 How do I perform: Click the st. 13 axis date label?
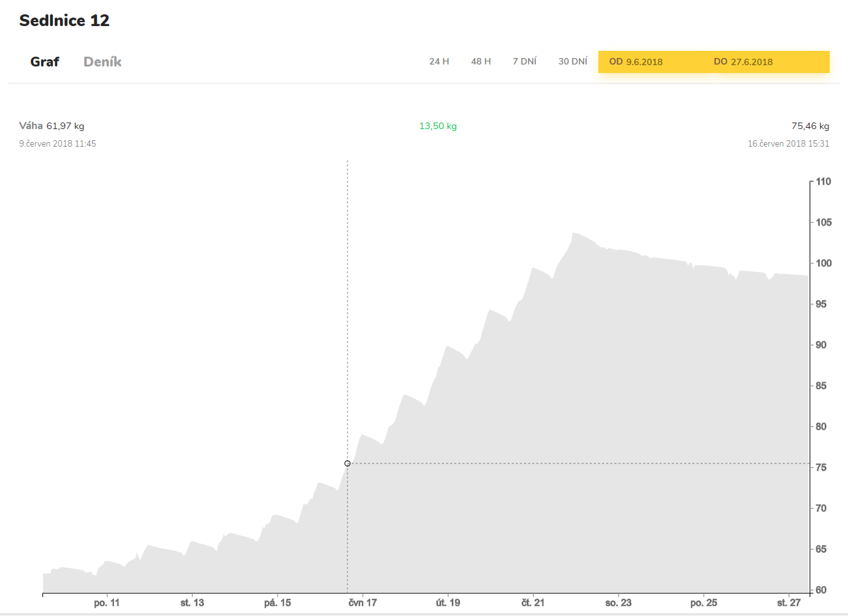[192, 603]
